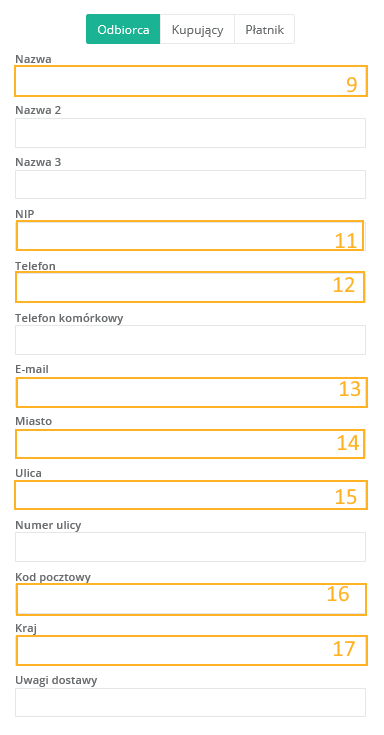Image resolution: width=384 pixels, height=735 pixels.
Task: Click the Uwagi dostawy label
Action: [56, 680]
